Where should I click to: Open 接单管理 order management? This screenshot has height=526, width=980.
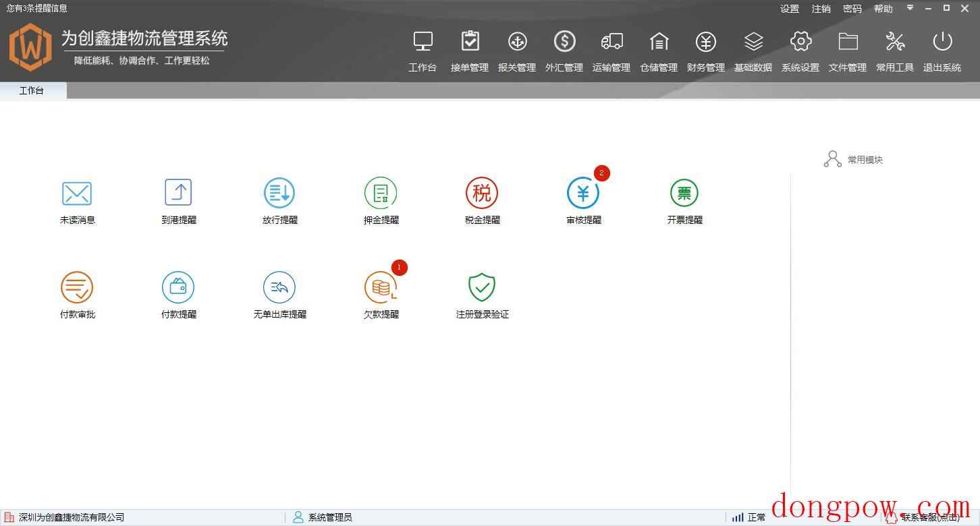click(470, 51)
